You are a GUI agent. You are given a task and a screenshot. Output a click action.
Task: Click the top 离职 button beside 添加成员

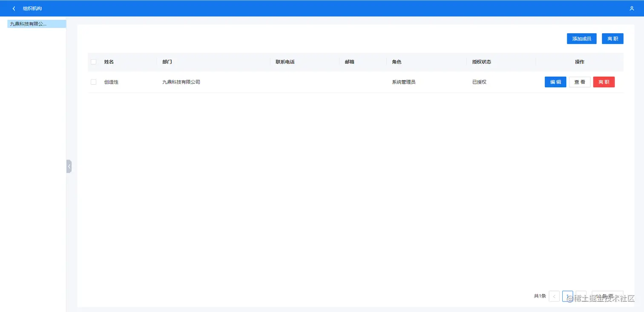(612, 39)
